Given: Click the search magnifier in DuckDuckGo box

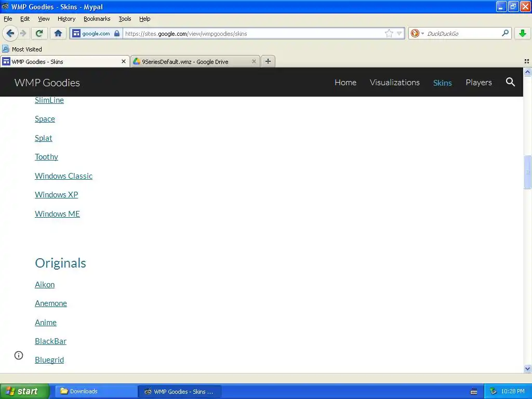Looking at the screenshot, I should (505, 33).
